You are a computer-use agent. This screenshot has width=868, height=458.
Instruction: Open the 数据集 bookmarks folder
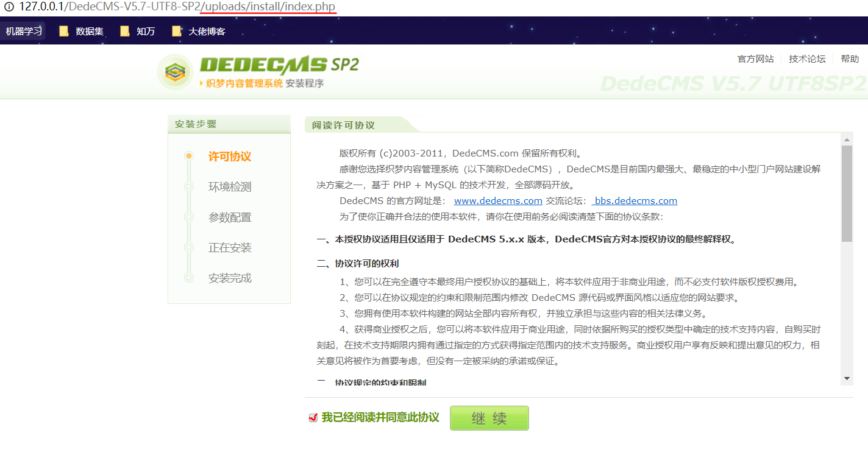pyautogui.click(x=80, y=30)
